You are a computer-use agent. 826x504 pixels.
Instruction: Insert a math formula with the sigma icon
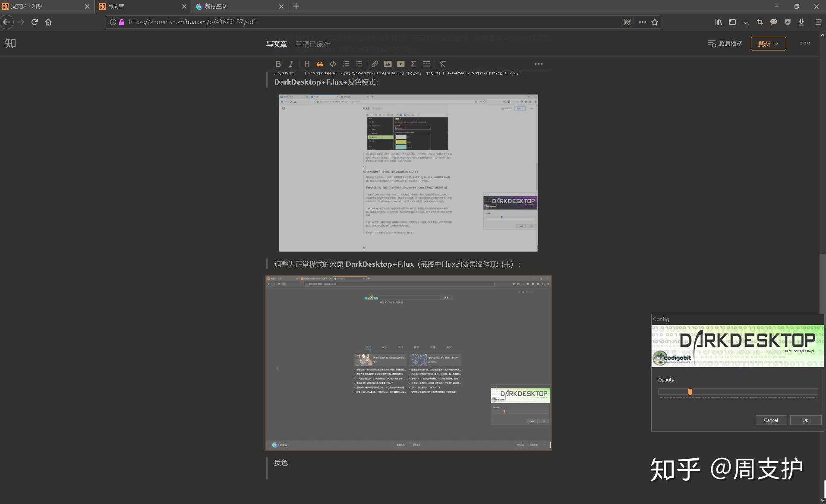(x=413, y=64)
